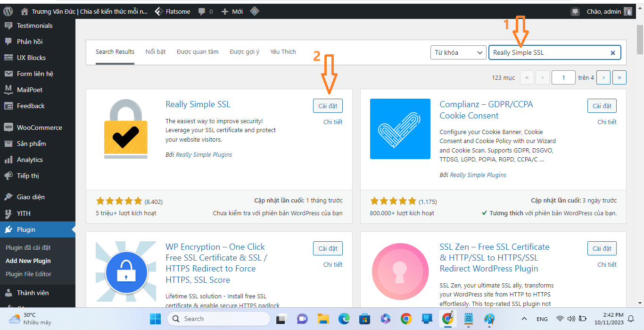Open the Chào, admin account menu
This screenshot has height=330, width=644.
point(605,11)
